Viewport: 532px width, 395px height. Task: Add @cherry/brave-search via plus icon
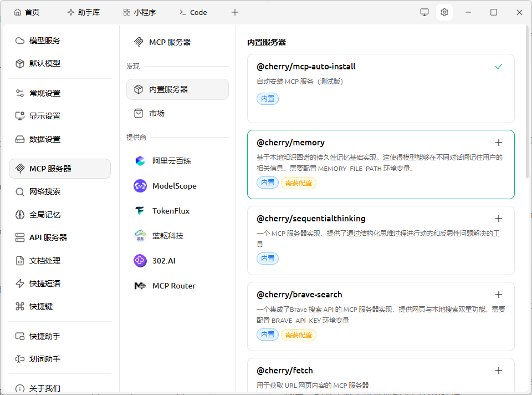coord(499,295)
